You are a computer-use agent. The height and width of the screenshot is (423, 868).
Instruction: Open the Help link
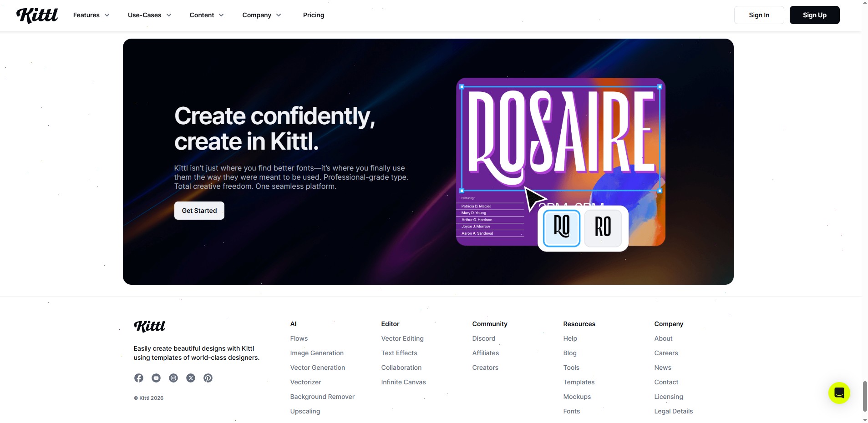click(570, 338)
